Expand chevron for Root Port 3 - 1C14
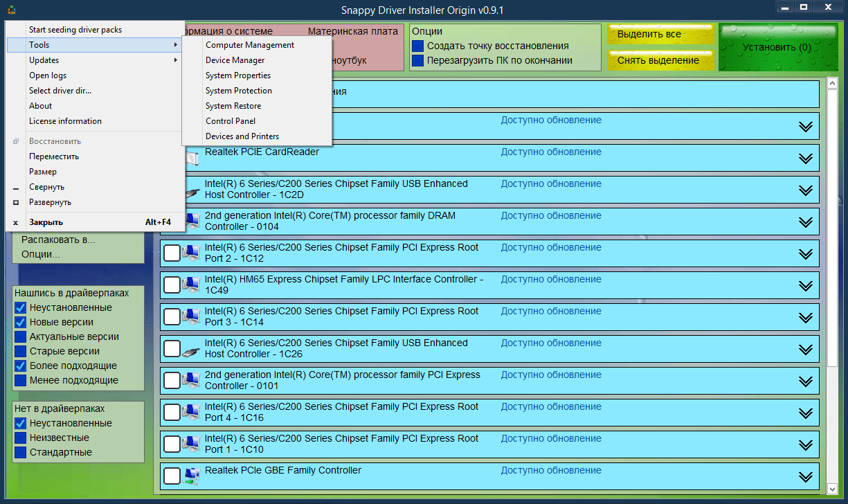This screenshot has height=504, width=848. (805, 318)
